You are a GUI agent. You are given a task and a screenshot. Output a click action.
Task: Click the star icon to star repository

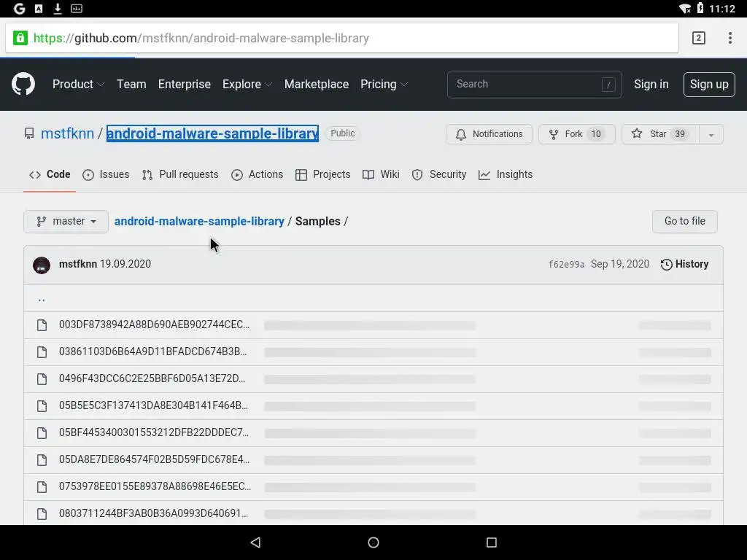tap(637, 134)
